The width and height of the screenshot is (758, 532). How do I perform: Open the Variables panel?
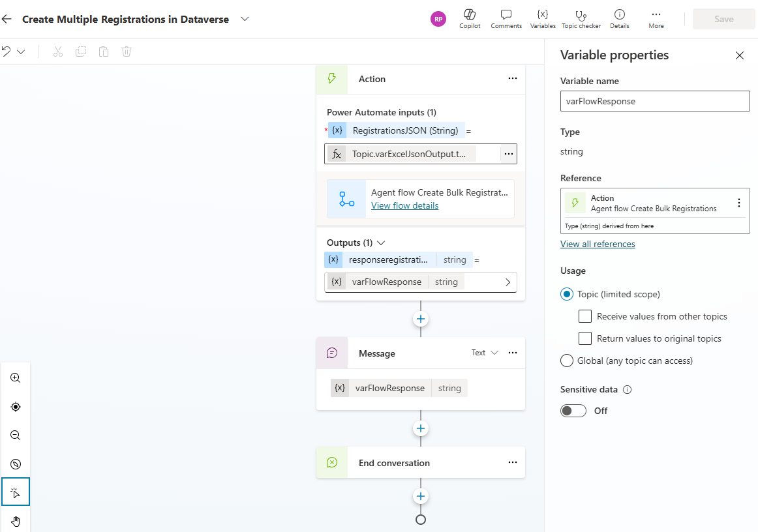point(542,15)
